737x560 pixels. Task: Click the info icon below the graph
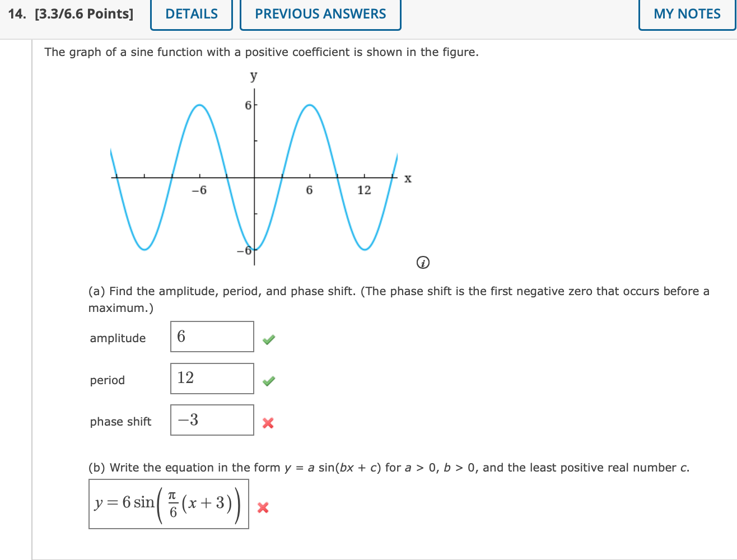[423, 262]
